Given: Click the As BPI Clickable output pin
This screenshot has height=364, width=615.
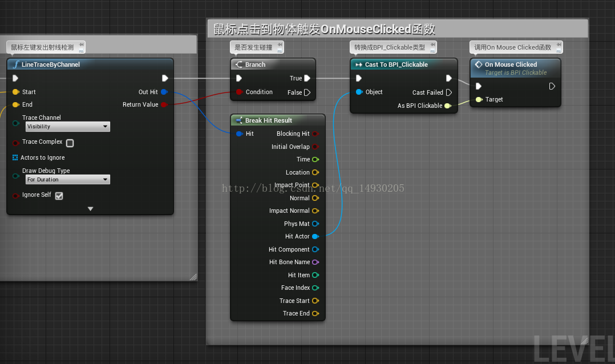Looking at the screenshot, I should [449, 106].
